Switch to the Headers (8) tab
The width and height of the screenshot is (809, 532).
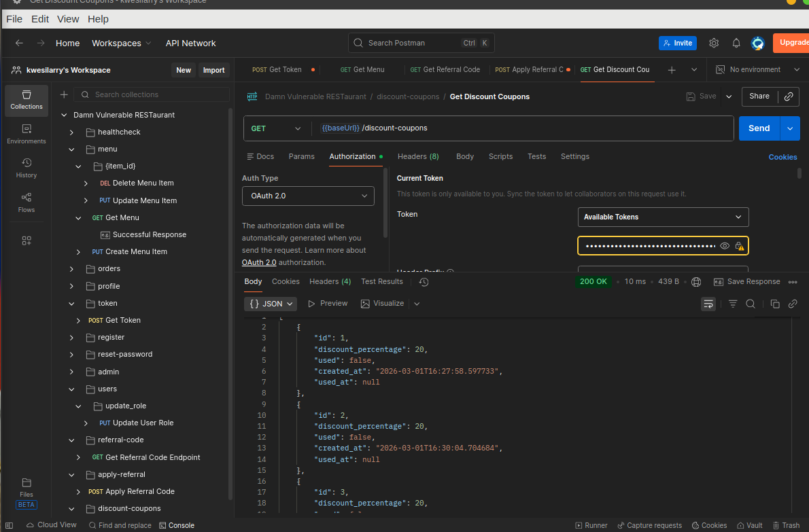(x=418, y=156)
